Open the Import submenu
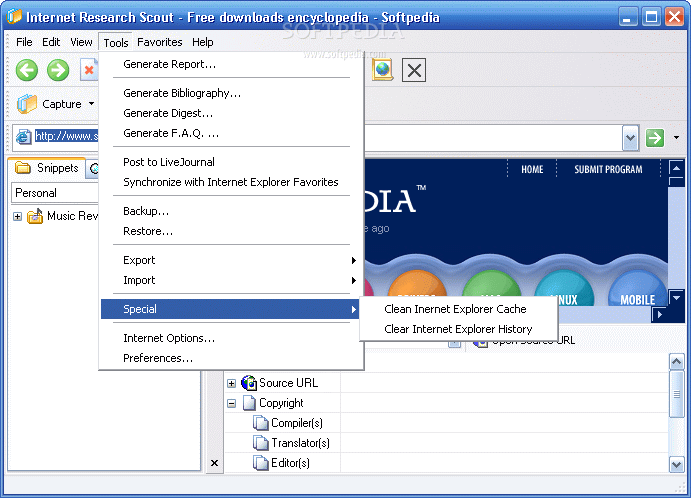Screen dimensions: 691x498 tap(232, 280)
